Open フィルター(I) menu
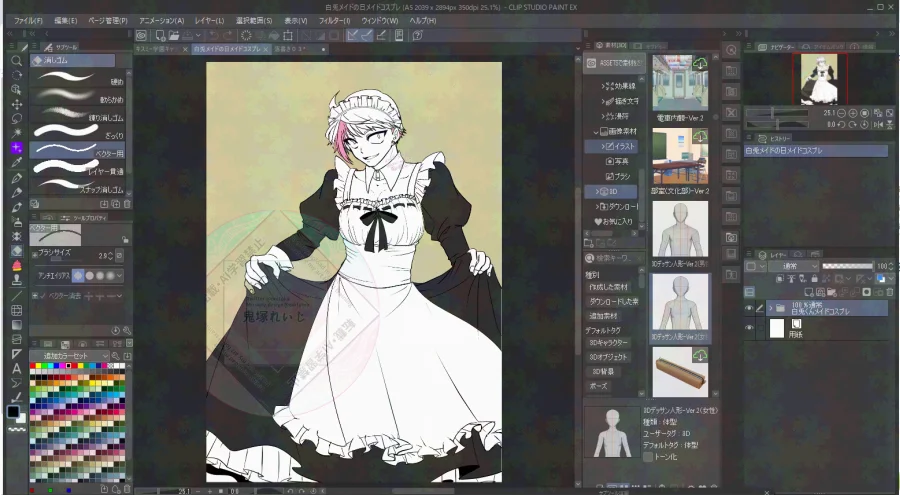This screenshot has width=900, height=495. click(335, 21)
